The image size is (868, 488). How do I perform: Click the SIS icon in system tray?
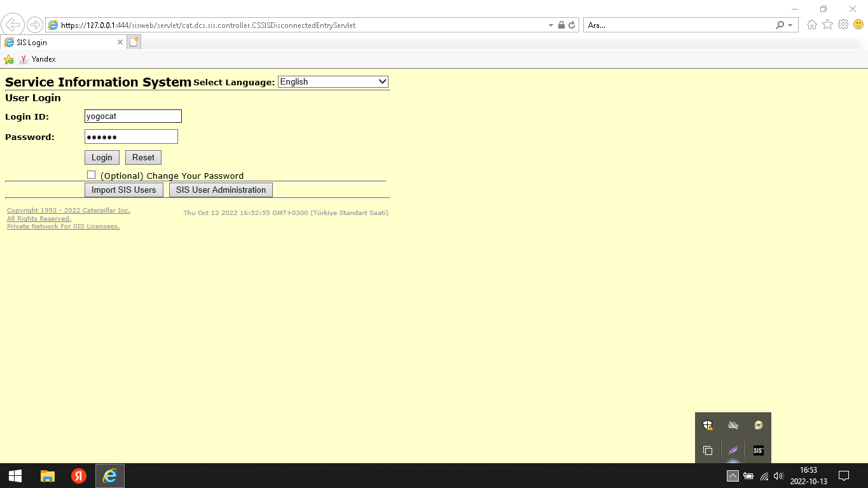click(x=758, y=450)
